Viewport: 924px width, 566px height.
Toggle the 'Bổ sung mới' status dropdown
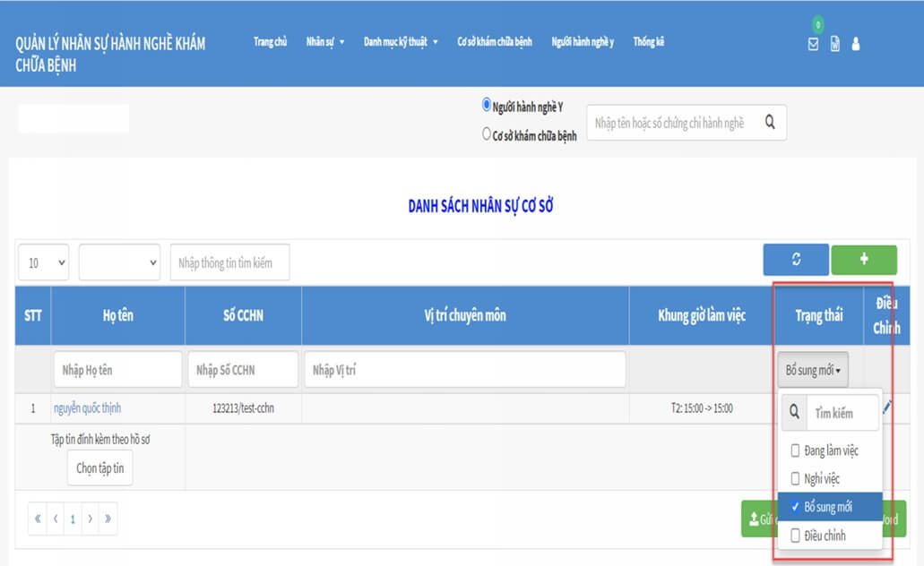tap(813, 370)
